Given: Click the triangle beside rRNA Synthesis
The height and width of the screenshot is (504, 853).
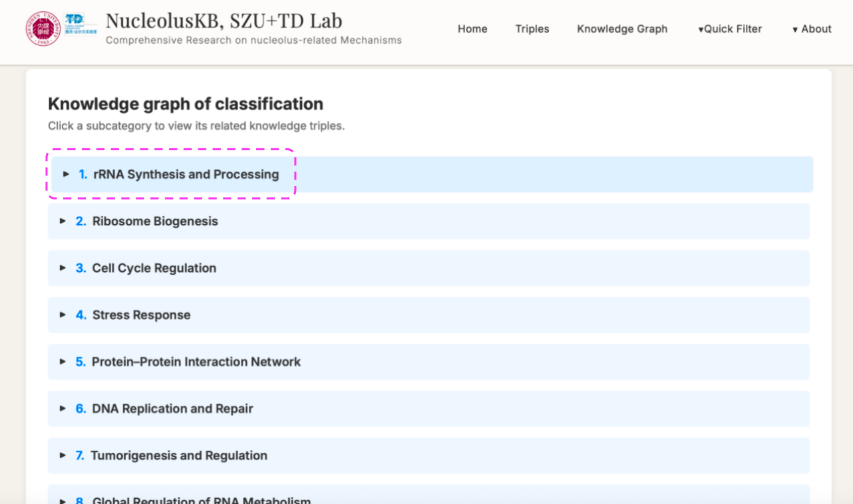Looking at the screenshot, I should click(x=65, y=174).
